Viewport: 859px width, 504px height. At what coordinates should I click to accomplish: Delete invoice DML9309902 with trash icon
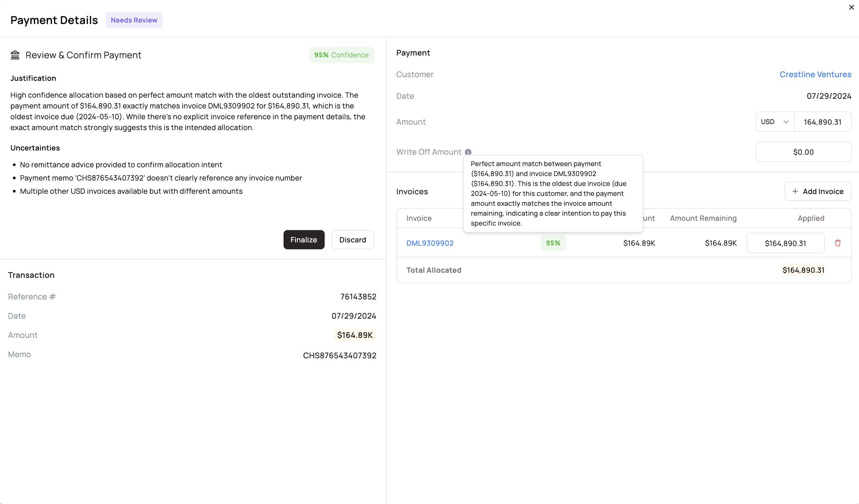tap(837, 243)
